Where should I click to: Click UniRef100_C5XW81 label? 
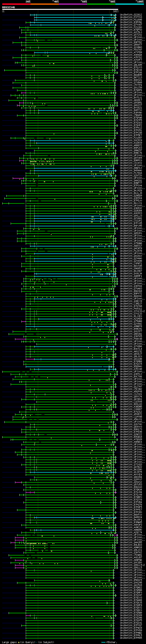point(131,555)
